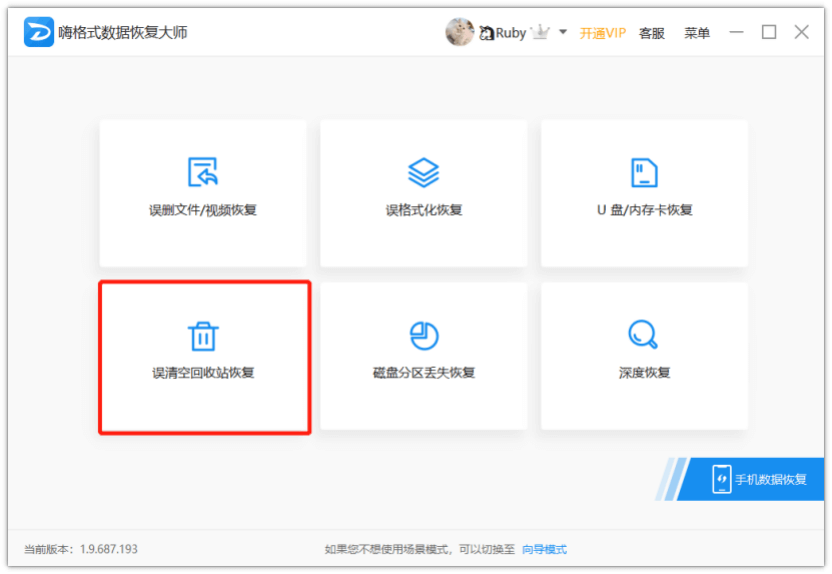
Task: Open the 误删文件/视频恢复 recovery icon
Action: 203,172
